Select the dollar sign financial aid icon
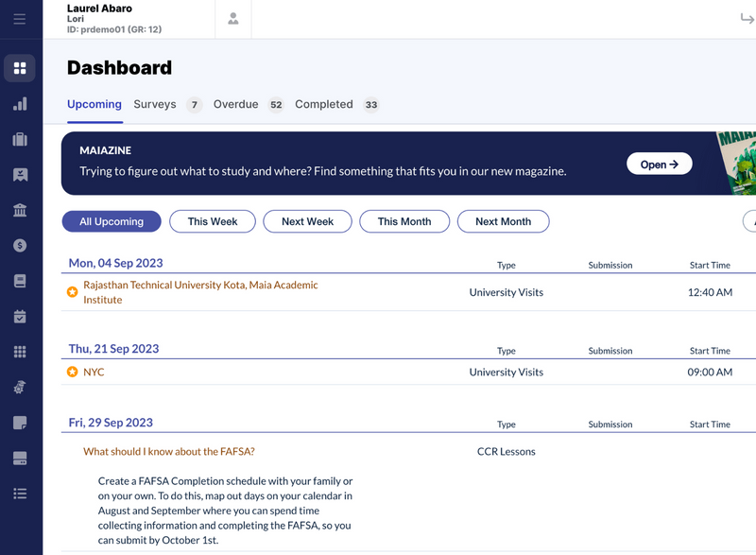 pyautogui.click(x=20, y=246)
